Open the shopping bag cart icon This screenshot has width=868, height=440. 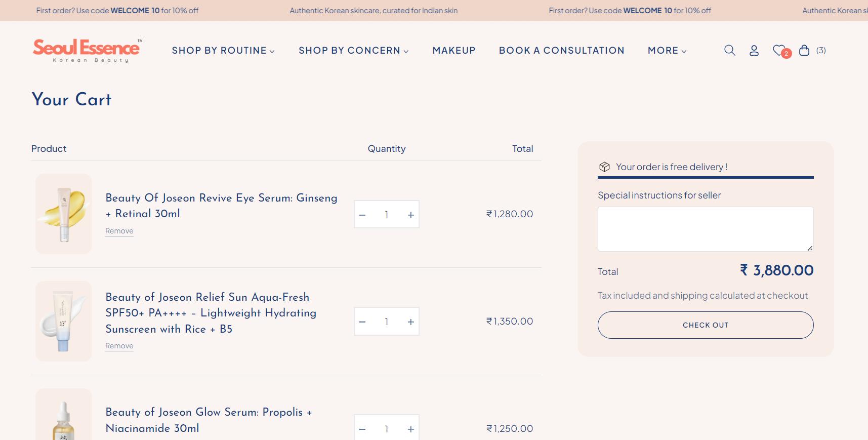click(x=804, y=50)
